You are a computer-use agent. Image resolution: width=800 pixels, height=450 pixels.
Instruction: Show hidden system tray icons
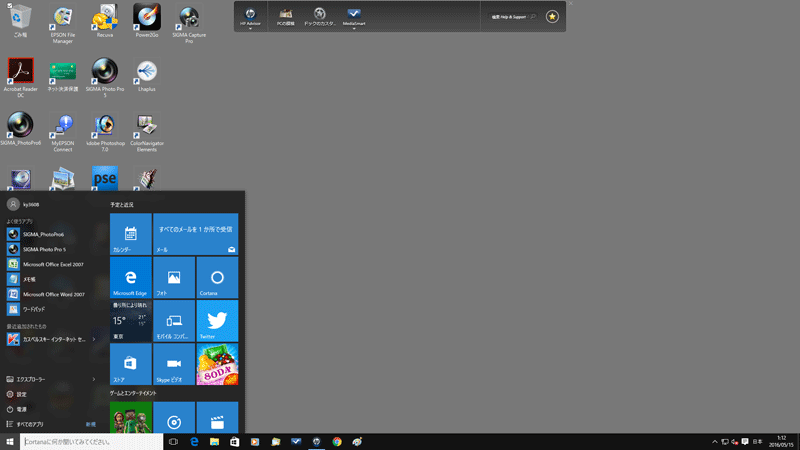[715, 442]
